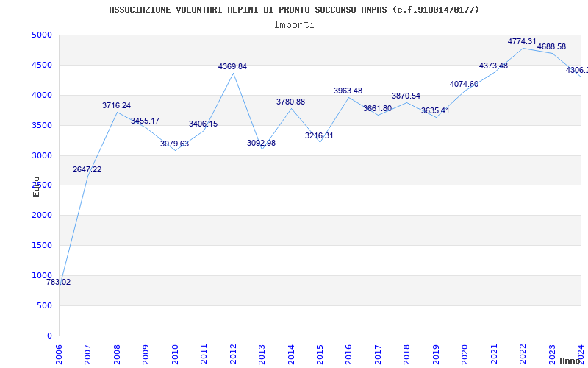Click the chart title with ANPAS name
The height and width of the screenshot is (368, 588).
(x=294, y=10)
